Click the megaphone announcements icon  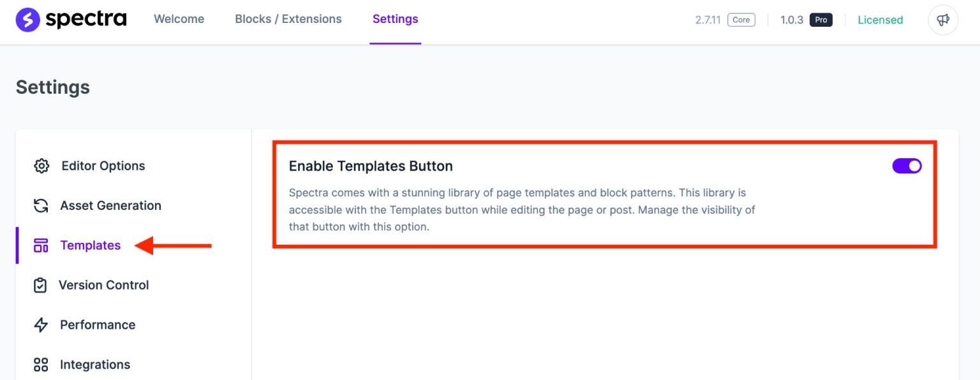(942, 20)
